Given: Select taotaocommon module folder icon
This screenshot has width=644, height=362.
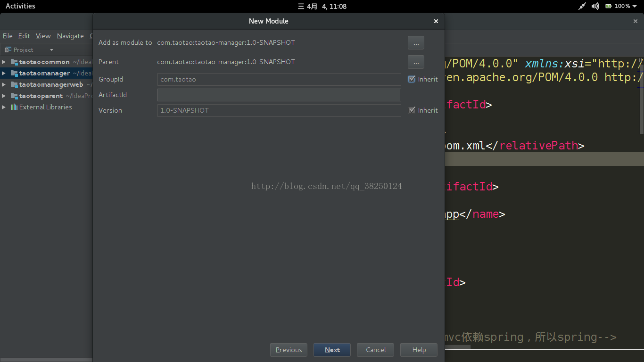Looking at the screenshot, I should tap(14, 62).
